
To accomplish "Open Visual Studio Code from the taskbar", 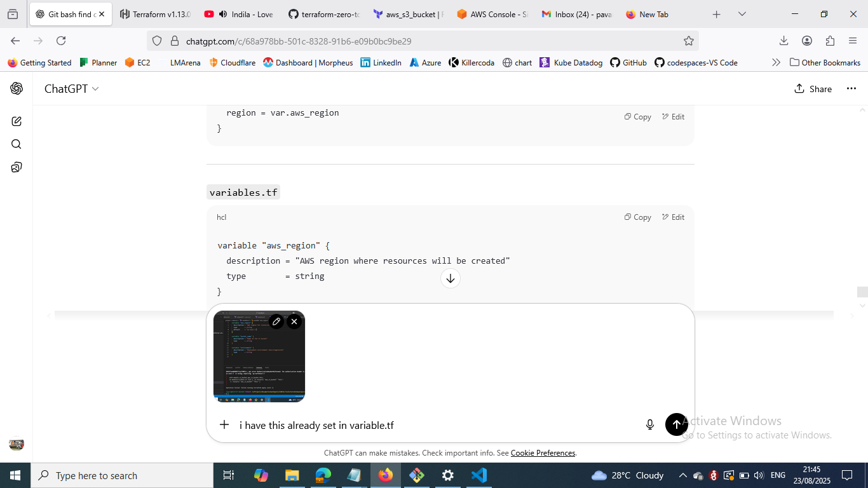I will (478, 475).
